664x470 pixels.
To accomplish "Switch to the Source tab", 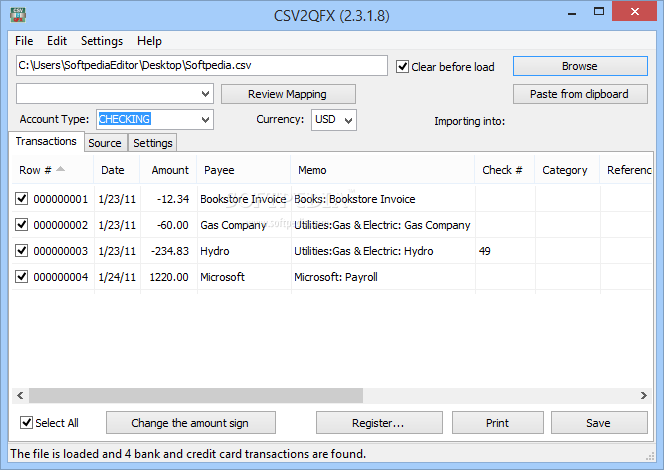I will click(105, 143).
